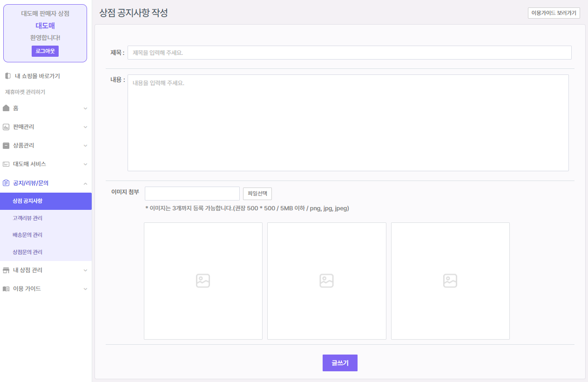
Task: Expand the 판매관리 menu chevron
Action: 85,127
